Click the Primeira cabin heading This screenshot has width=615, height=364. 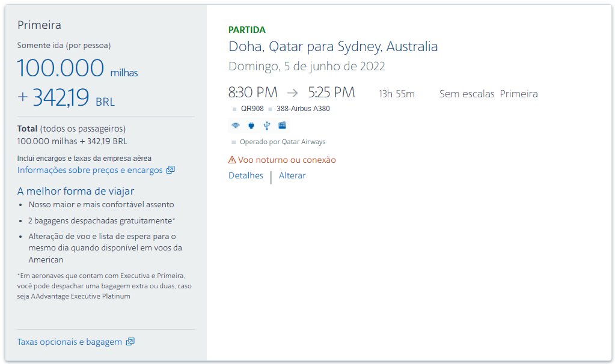coord(39,25)
